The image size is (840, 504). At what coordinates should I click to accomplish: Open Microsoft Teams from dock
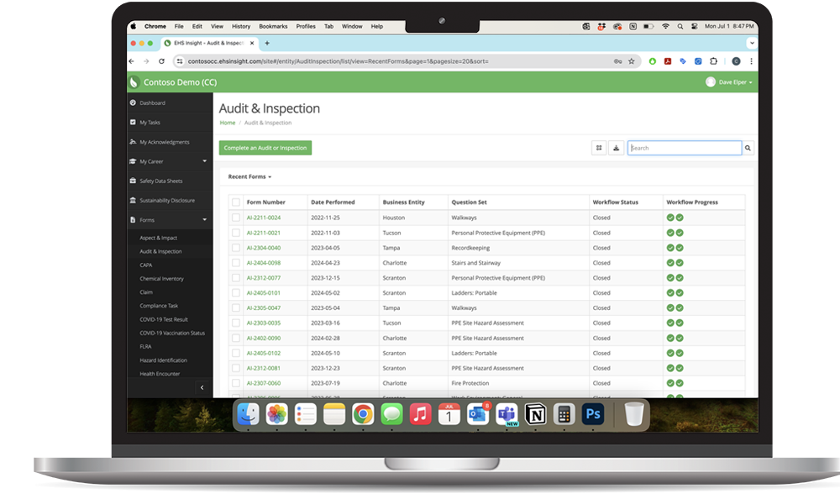[507, 414]
